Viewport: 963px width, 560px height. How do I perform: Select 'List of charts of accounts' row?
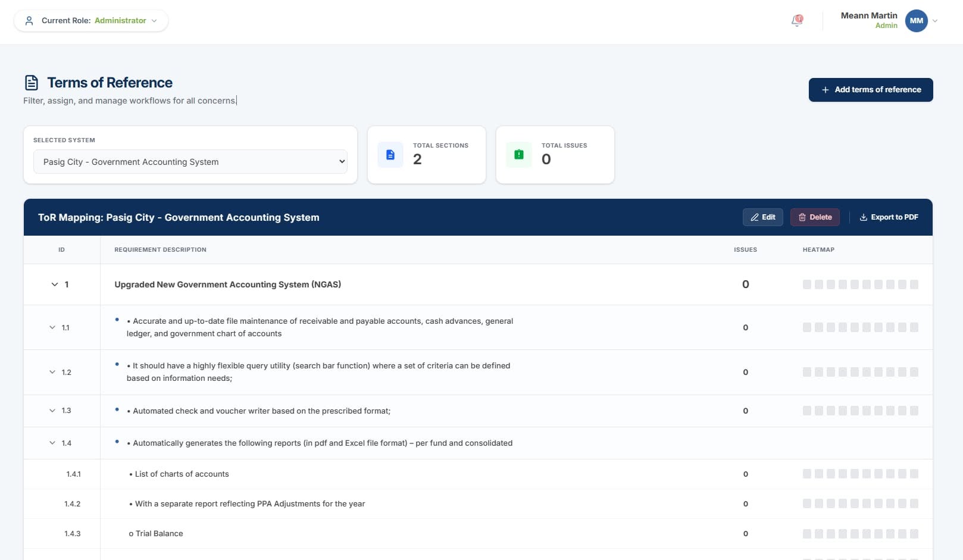click(x=179, y=474)
